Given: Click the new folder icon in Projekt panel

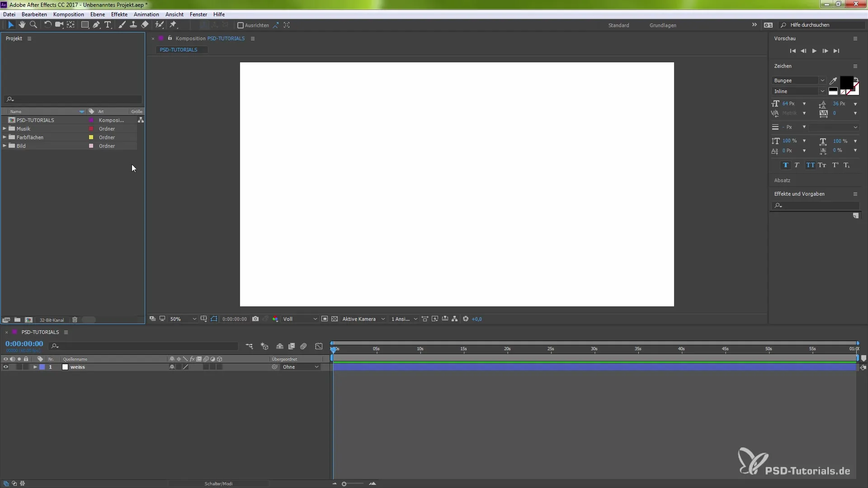Looking at the screenshot, I should (17, 319).
